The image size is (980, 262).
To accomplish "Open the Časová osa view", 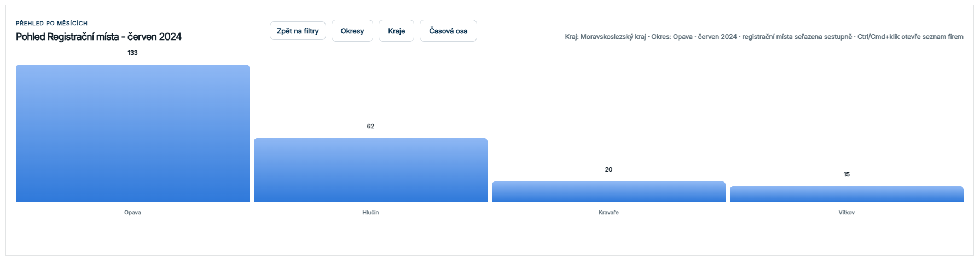I will click(x=448, y=31).
